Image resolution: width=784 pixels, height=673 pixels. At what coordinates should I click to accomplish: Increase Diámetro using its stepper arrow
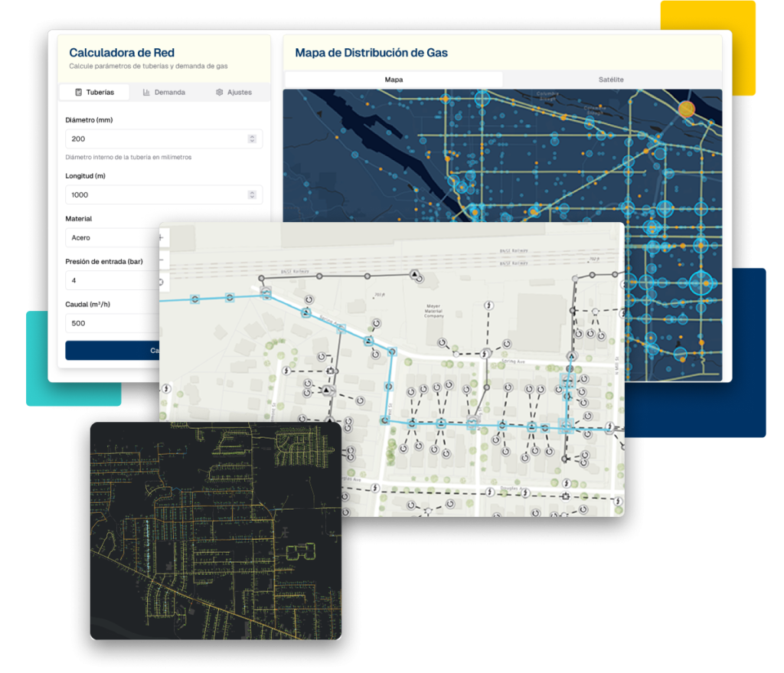pos(253,136)
